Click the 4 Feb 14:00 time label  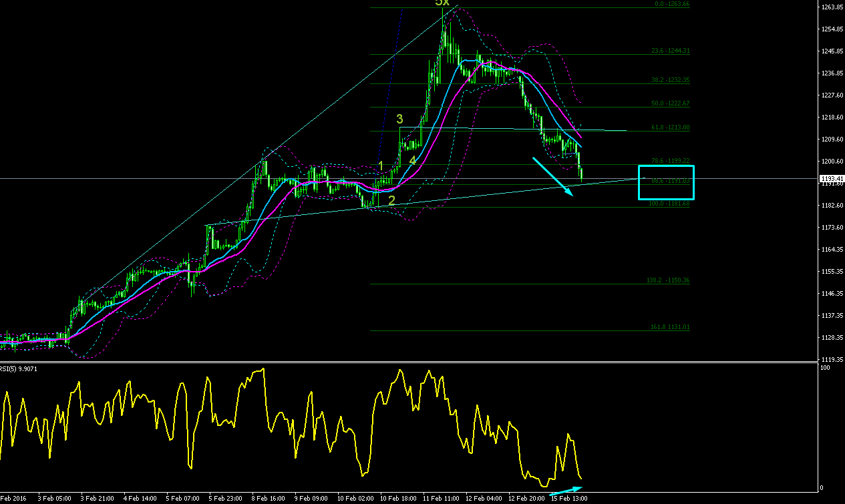140,498
